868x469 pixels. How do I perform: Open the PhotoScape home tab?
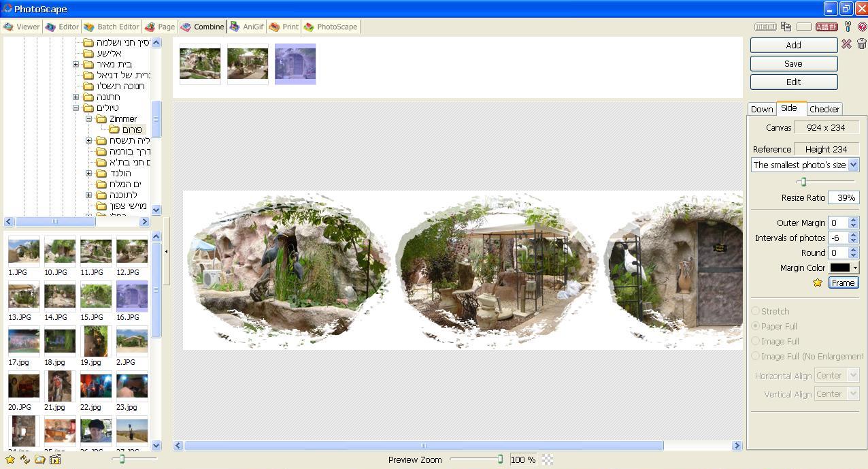pyautogui.click(x=331, y=27)
